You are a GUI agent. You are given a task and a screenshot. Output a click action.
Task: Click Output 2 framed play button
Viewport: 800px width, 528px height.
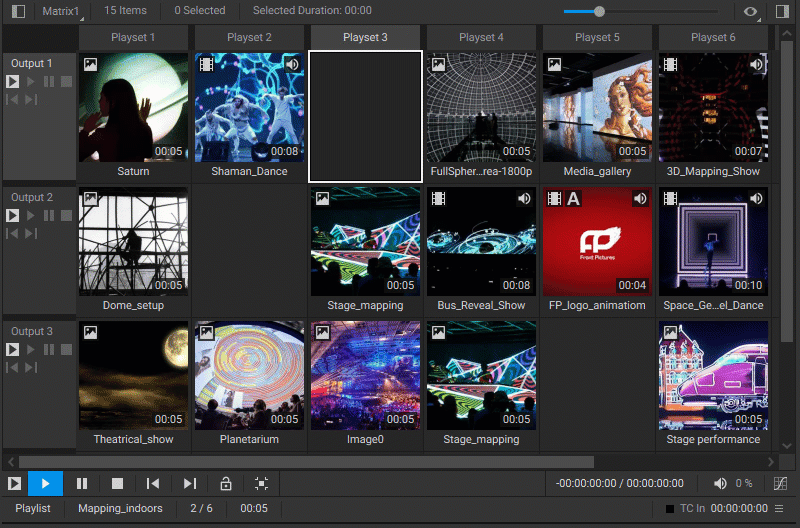pos(13,216)
